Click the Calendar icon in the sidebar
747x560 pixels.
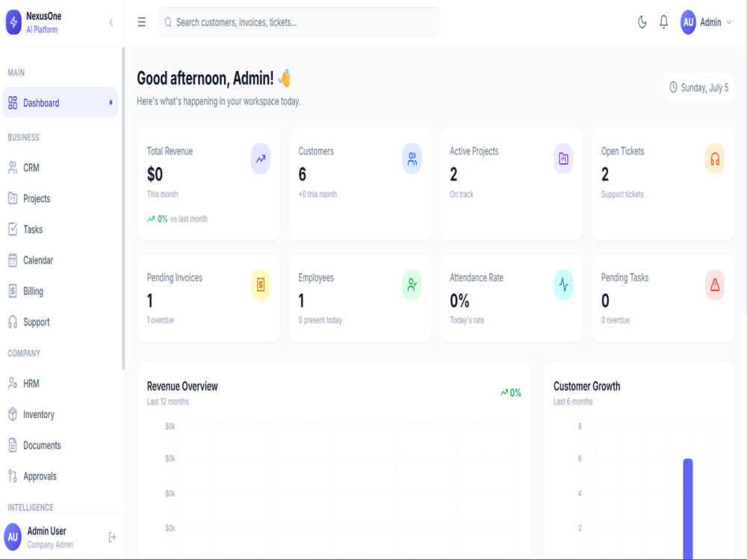click(13, 261)
